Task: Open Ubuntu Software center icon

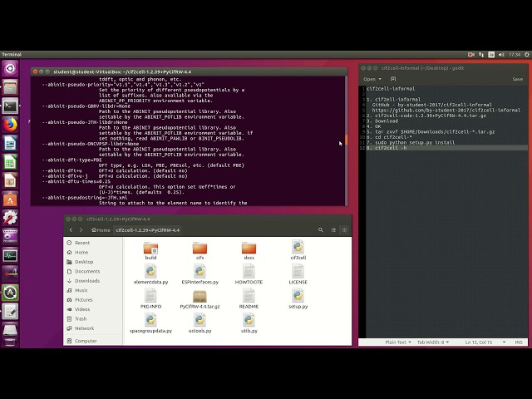Action: pos(10,199)
